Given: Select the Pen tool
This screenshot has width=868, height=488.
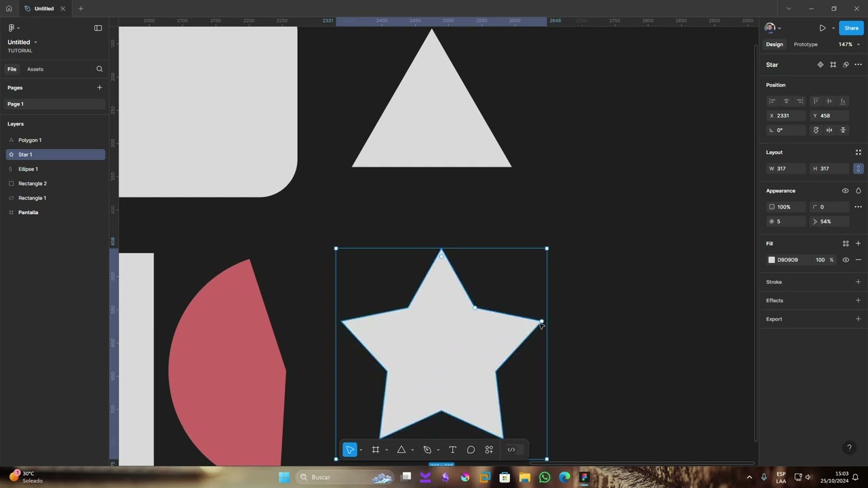Looking at the screenshot, I should pos(427,449).
